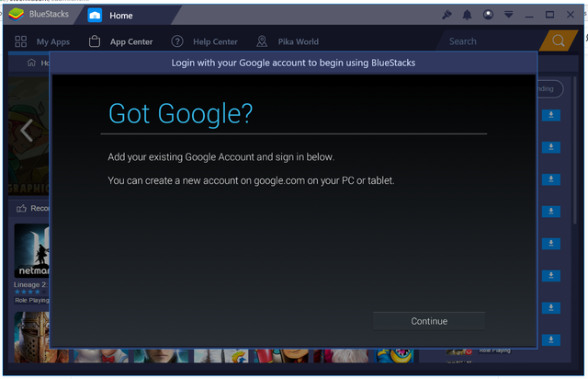Click the sixth download button in list

(x=551, y=275)
